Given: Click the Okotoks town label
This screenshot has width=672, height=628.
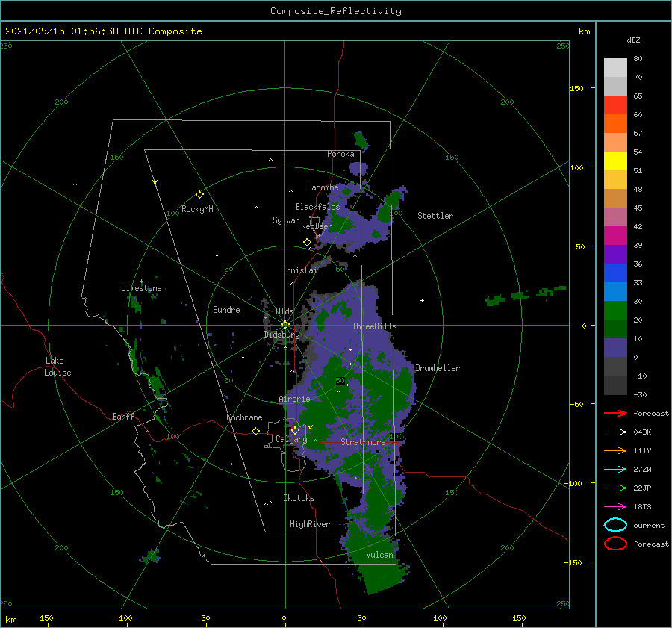Looking at the screenshot, I should click(299, 498).
